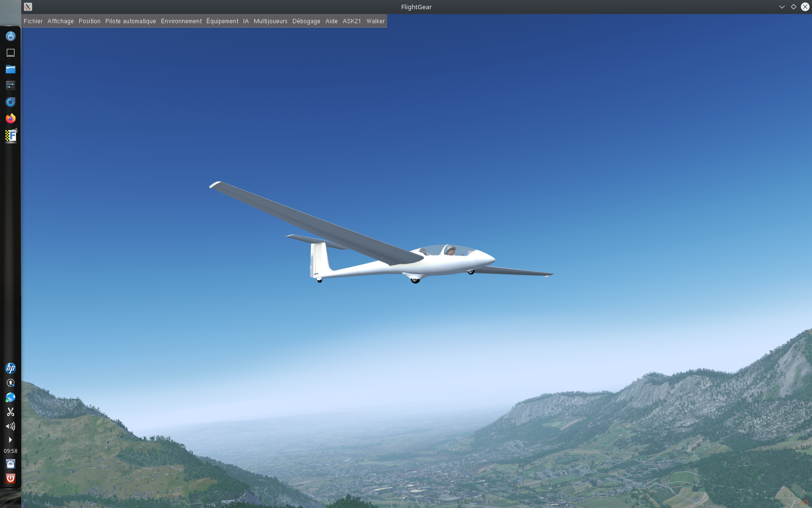The height and width of the screenshot is (508, 812).
Task: Maximize the FlightGear window
Action: 794,7
